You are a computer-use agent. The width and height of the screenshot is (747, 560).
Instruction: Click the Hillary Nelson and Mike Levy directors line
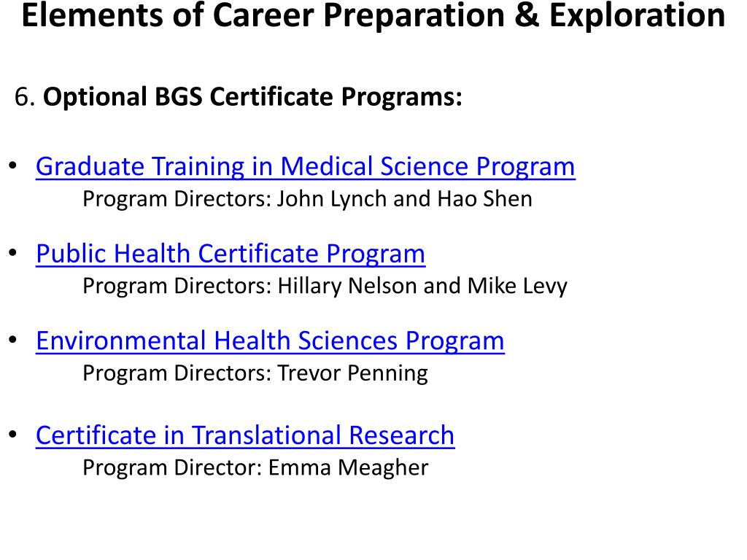pos(325,286)
